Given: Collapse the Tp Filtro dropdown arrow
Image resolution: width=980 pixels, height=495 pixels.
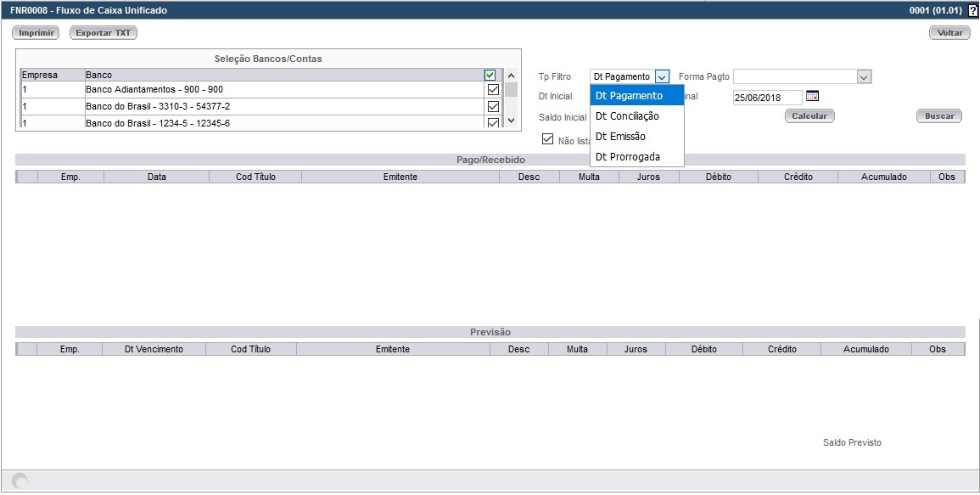Looking at the screenshot, I should click(x=662, y=76).
